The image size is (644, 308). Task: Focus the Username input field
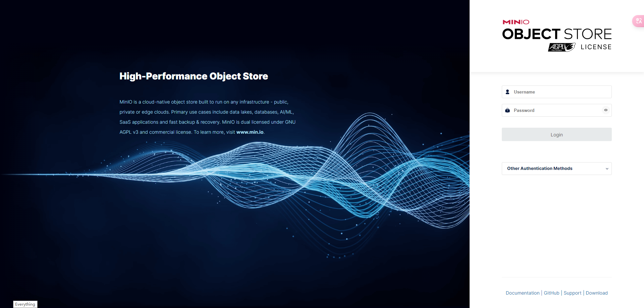[557, 92]
